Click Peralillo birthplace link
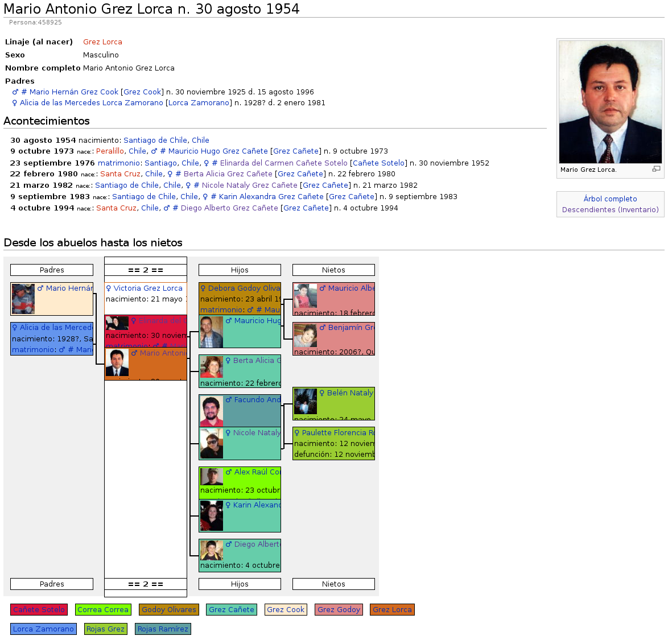 110,151
